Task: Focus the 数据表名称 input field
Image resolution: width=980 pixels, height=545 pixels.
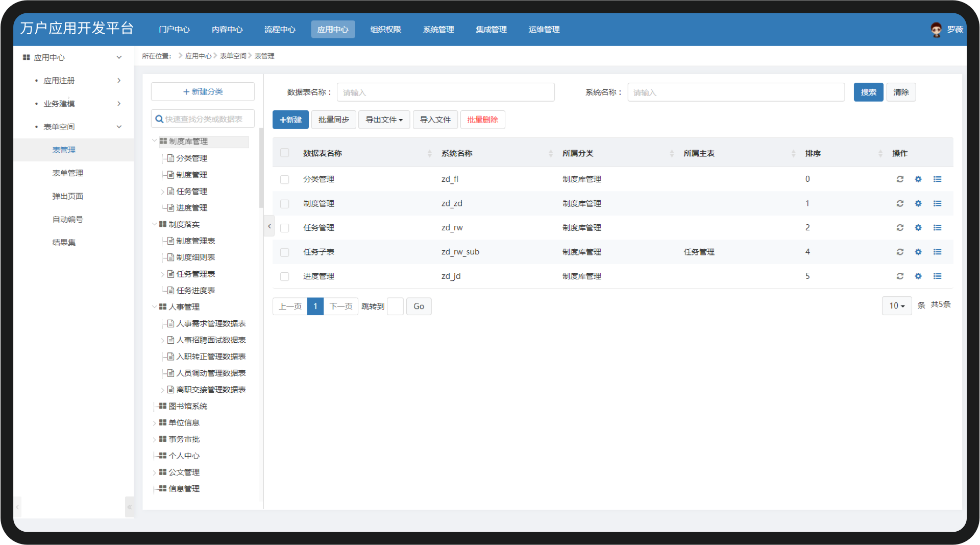Action: pos(446,92)
